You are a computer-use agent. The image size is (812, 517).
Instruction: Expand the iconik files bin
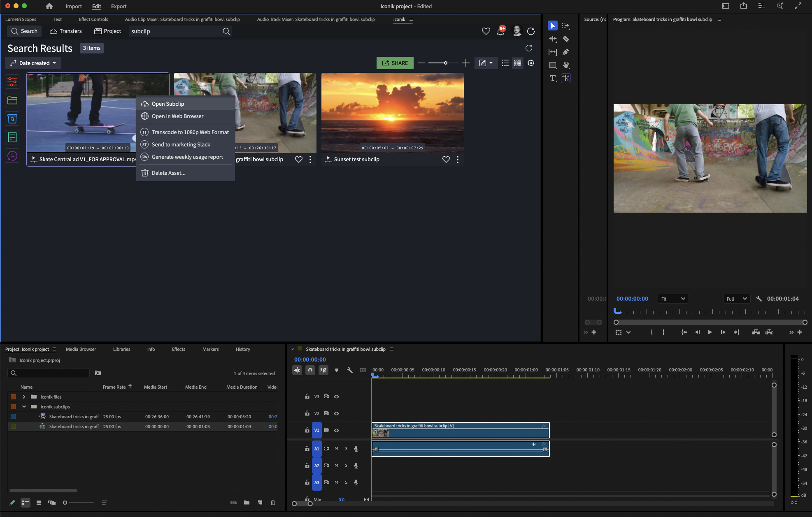pyautogui.click(x=24, y=397)
